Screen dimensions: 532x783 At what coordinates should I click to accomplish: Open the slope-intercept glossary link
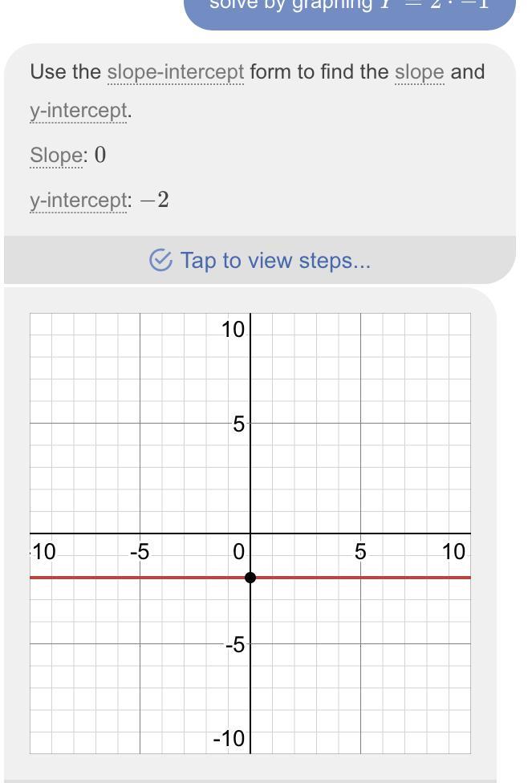[x=176, y=72]
